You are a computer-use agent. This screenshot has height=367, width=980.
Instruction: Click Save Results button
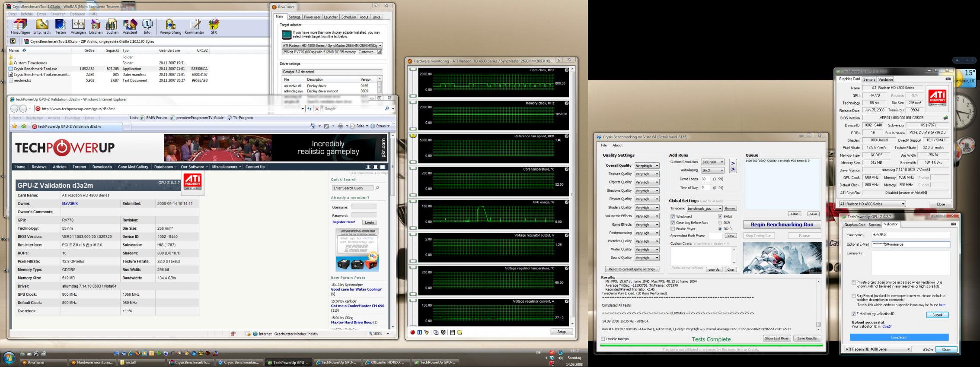(x=807, y=338)
